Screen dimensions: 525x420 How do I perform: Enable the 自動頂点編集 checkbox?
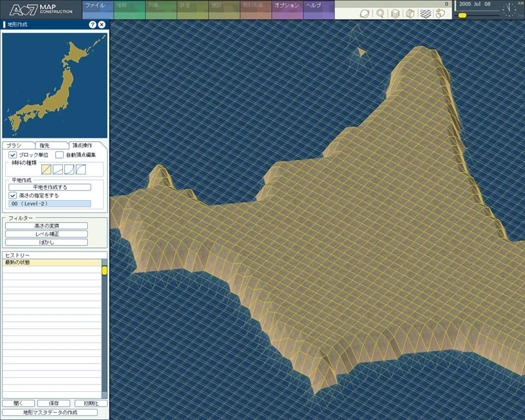point(60,155)
